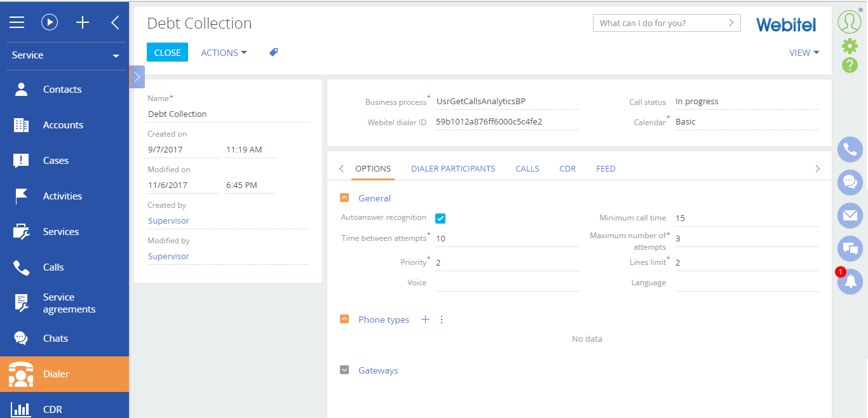Screen dimensions: 868x418
Task: Click the CLOSE button
Action: click(167, 52)
